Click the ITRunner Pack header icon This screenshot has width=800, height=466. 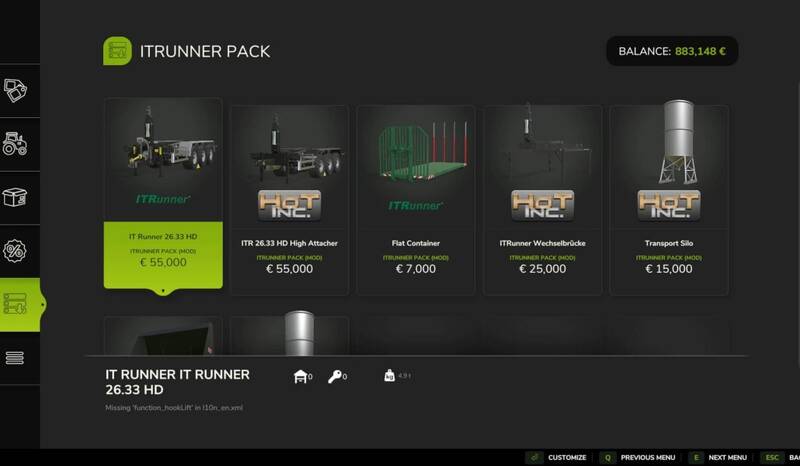coord(117,51)
